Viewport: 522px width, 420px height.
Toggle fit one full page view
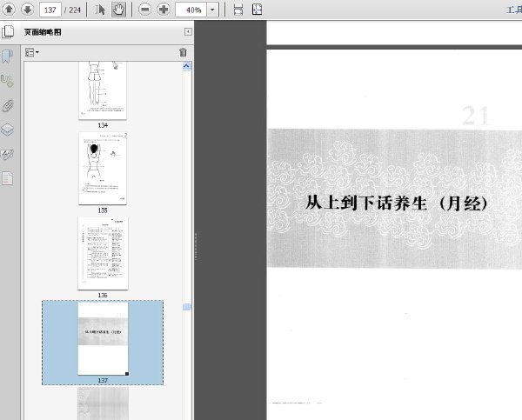coord(257,10)
